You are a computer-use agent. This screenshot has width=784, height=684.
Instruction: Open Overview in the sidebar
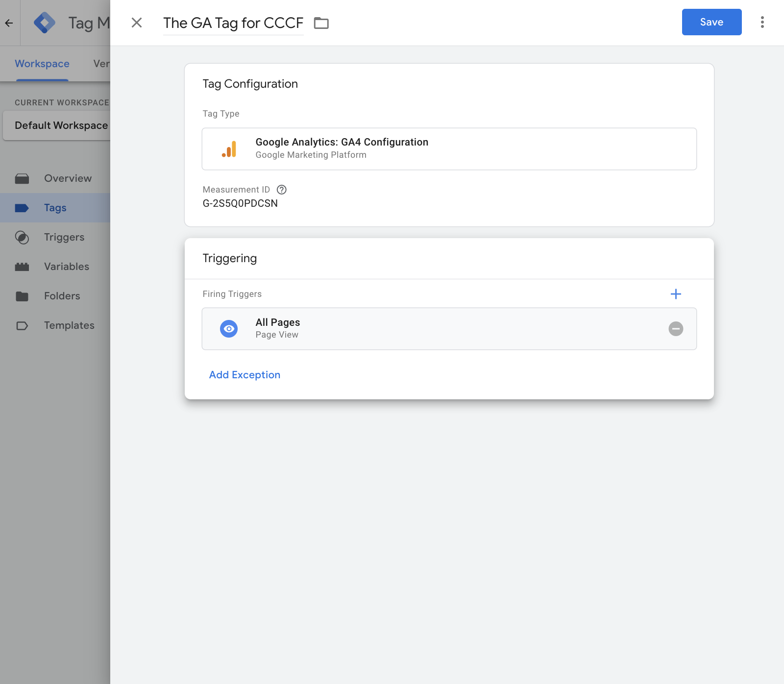(x=55, y=178)
